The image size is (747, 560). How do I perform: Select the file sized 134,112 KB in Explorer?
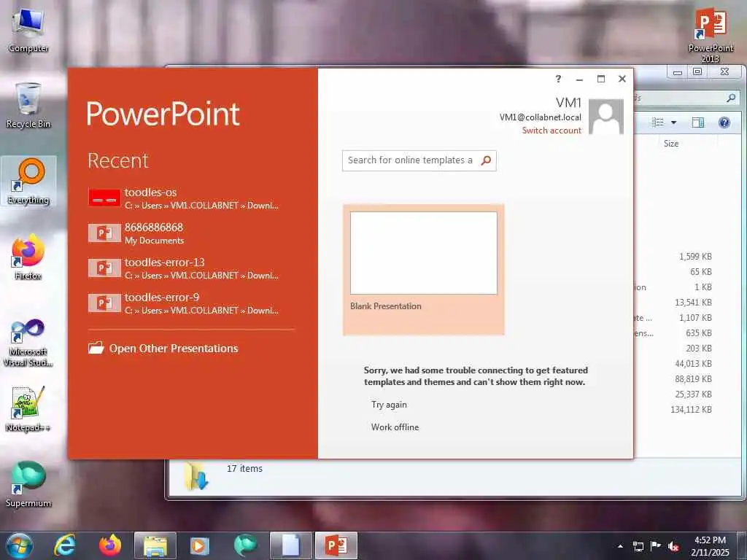(691, 410)
